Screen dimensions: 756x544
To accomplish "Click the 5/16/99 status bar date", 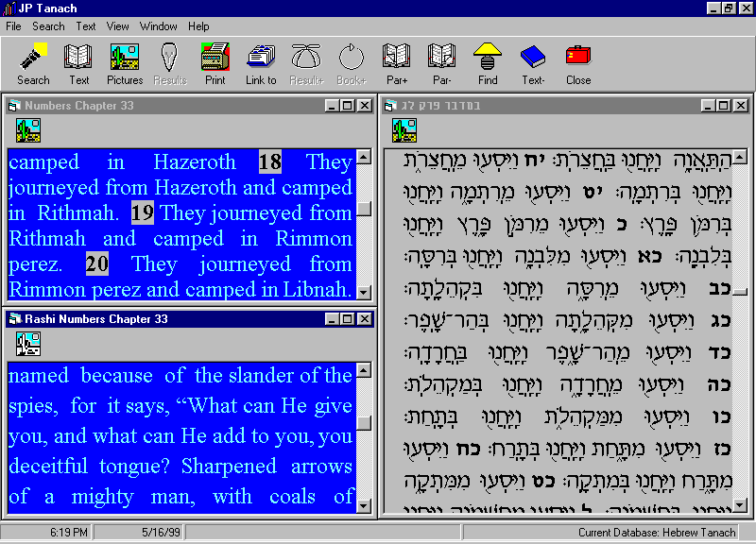I will point(161,533).
